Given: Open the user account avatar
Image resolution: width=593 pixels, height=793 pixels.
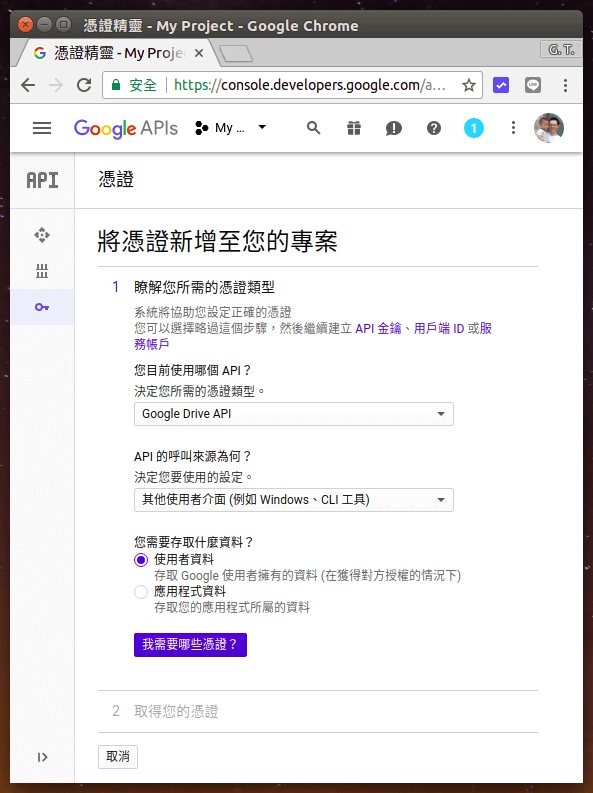Looking at the screenshot, I should [549, 128].
